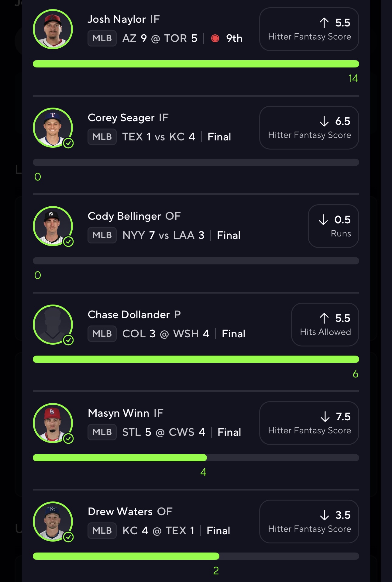Screen dimensions: 392x582
Task: Tap the down arrow on Cody Bellinger's 0.5 Runs
Action: tap(323, 220)
